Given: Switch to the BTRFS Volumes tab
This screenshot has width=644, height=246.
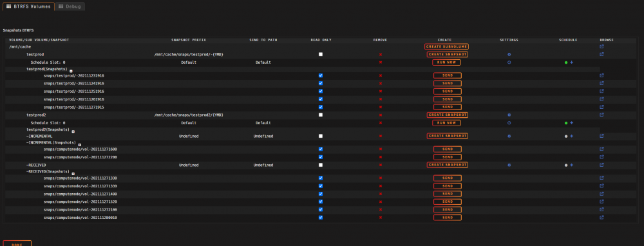Looking at the screenshot, I should click(29, 6).
